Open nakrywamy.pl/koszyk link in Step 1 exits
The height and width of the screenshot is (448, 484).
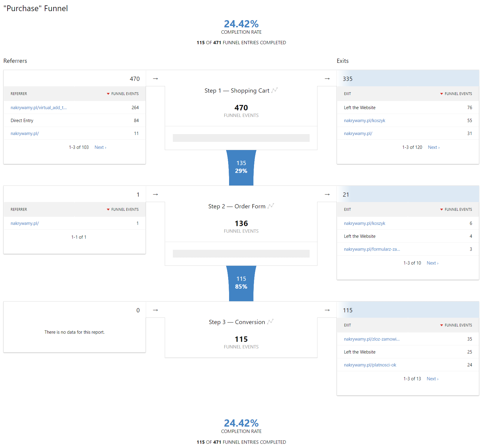tap(364, 121)
